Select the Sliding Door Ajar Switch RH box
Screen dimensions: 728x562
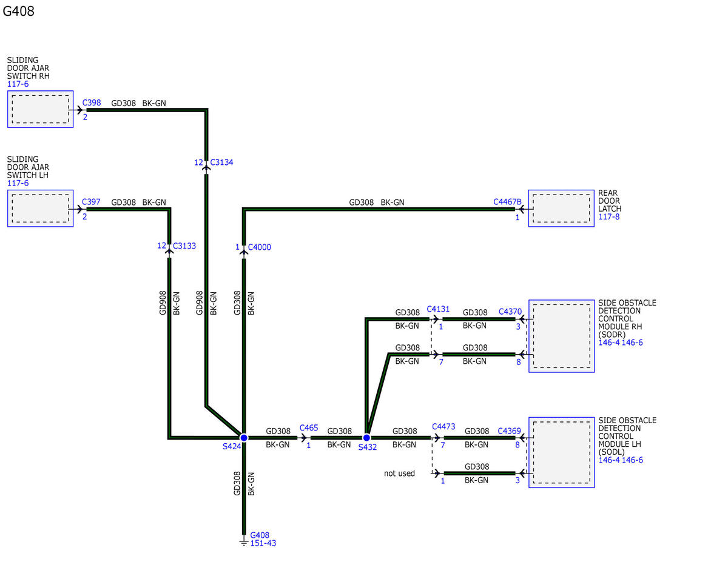point(40,110)
